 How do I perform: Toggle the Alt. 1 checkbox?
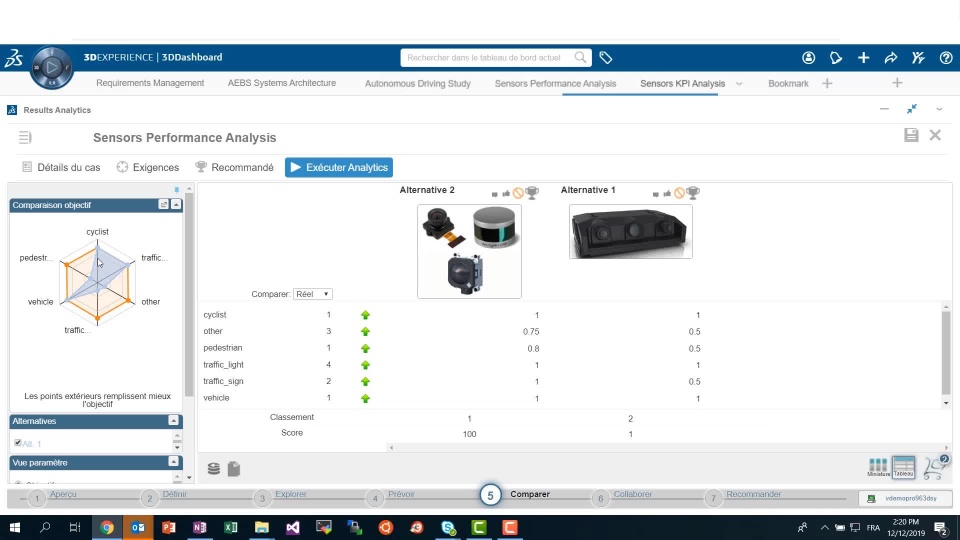coord(18,443)
